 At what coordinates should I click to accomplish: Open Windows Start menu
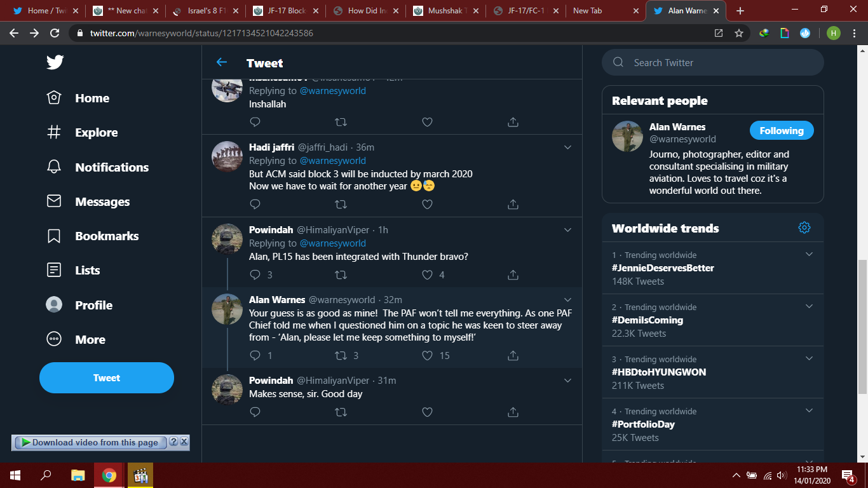pyautogui.click(x=15, y=475)
